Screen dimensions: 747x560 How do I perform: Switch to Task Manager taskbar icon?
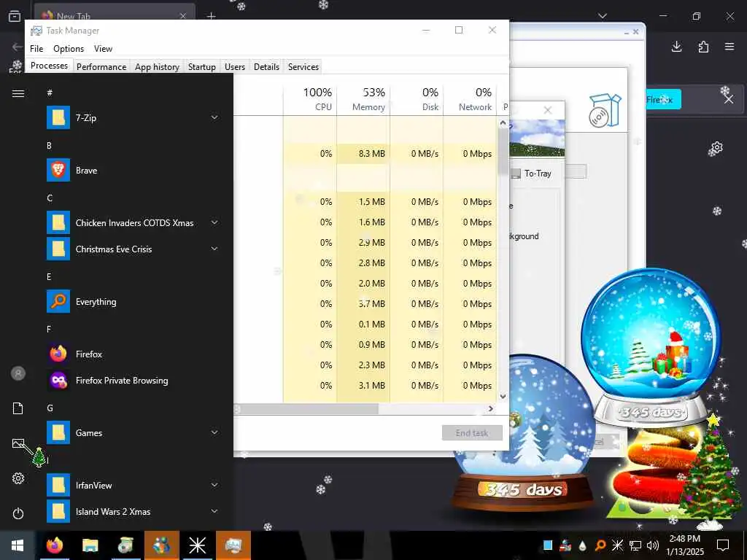[233, 545]
